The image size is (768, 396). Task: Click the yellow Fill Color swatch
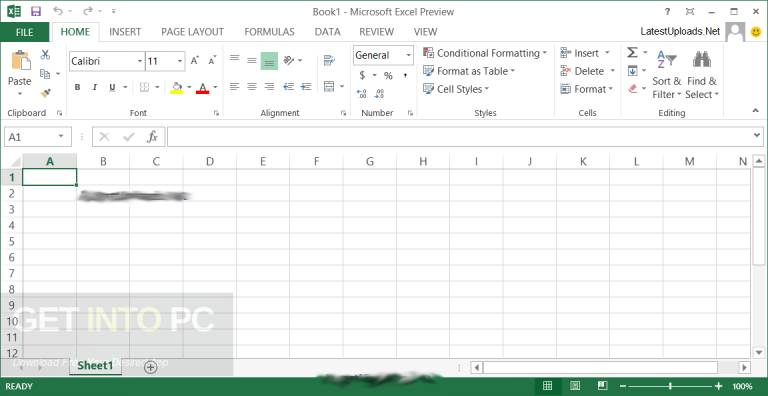[177, 88]
